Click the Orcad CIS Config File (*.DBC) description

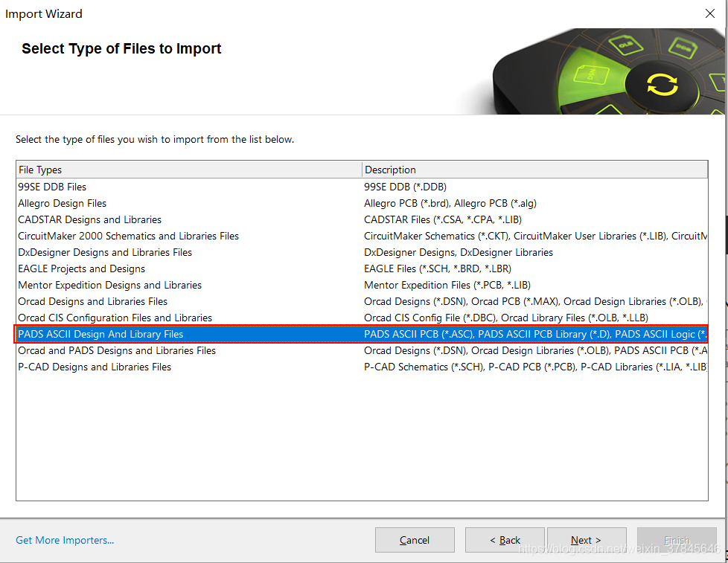506,318
